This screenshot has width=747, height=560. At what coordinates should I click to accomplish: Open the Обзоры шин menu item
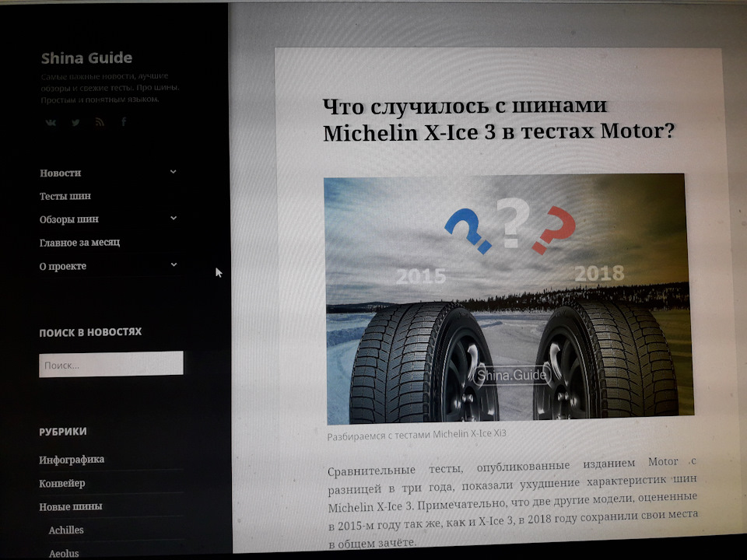point(69,219)
